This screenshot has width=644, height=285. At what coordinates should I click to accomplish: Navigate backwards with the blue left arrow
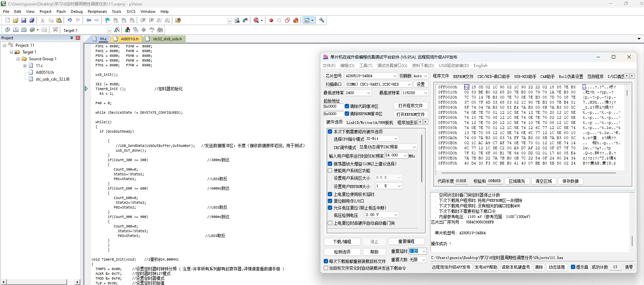89,20
